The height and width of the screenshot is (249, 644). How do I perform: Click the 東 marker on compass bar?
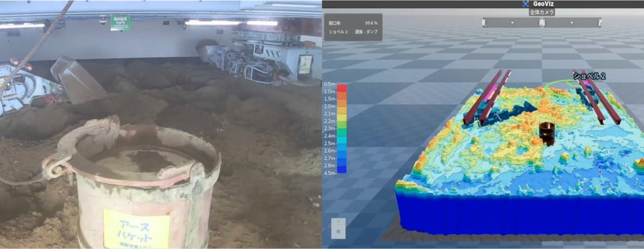coord(484,23)
